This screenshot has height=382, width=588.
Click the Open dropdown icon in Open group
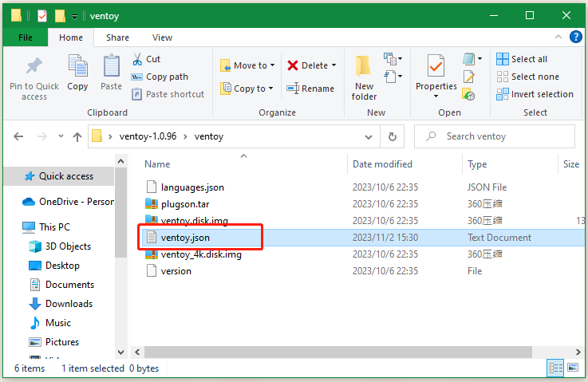pos(472,59)
